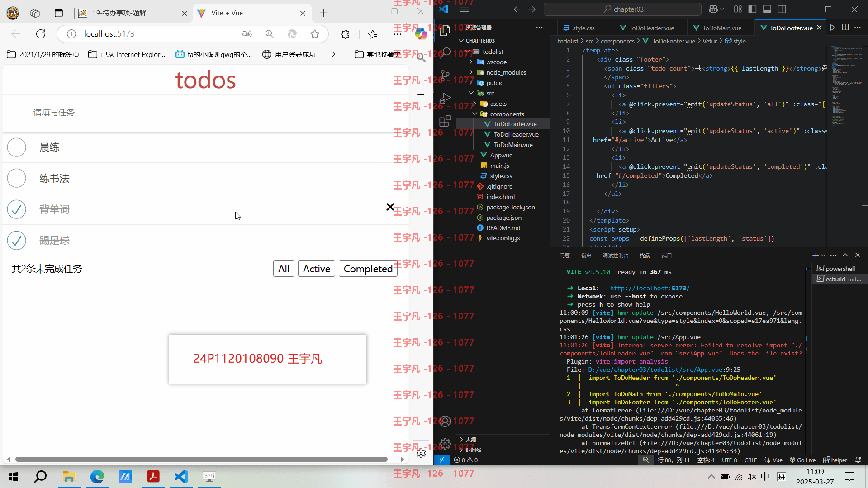Toggle VS Code panel layout icon
868x488 pixels.
coord(767,9)
